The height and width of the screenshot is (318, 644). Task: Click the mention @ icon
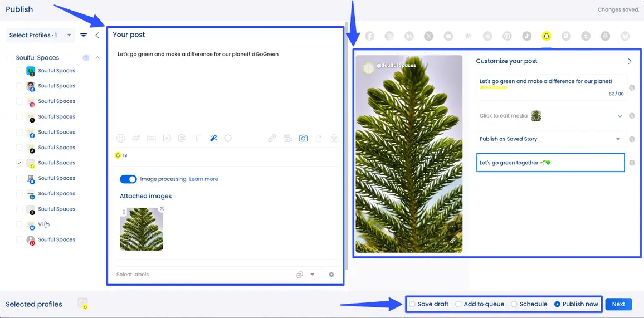pyautogui.click(x=182, y=139)
